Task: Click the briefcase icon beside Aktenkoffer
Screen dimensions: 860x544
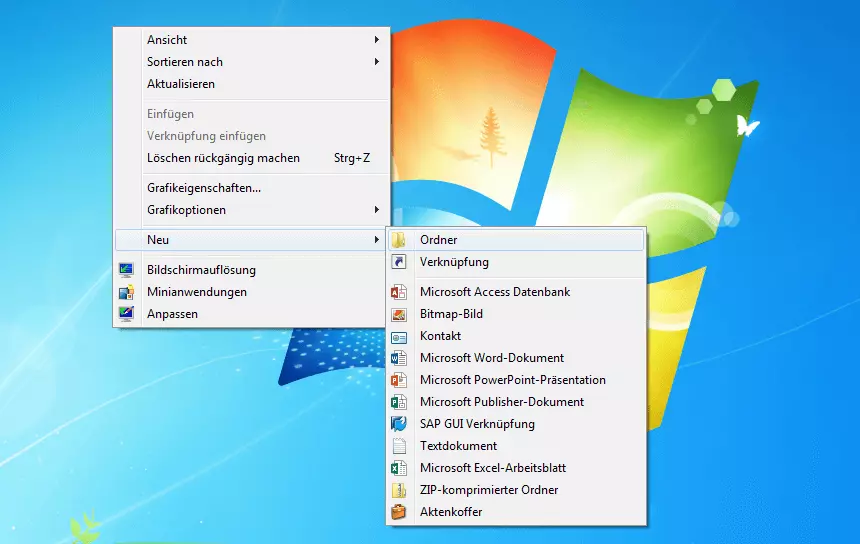Action: click(399, 512)
